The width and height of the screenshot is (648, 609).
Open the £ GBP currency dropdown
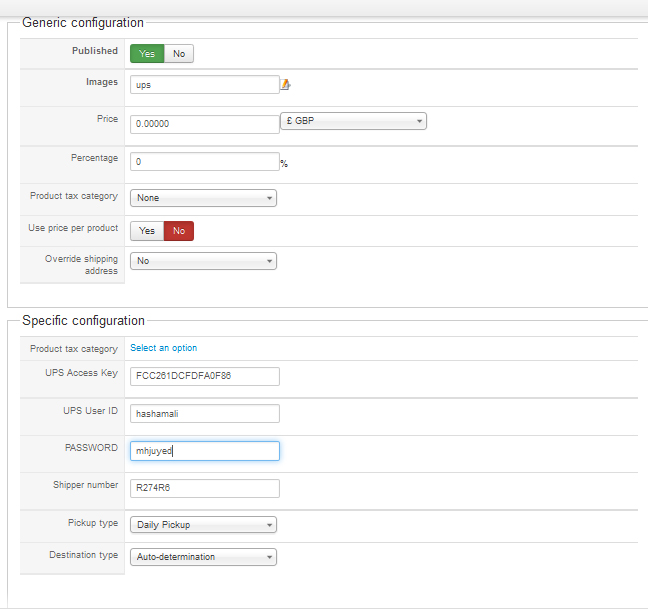click(x=353, y=122)
